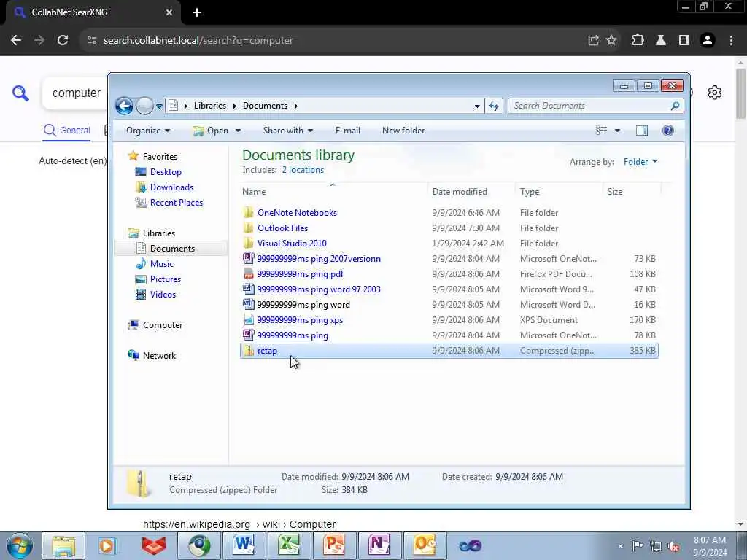Click New folder in the toolbar
Image resolution: width=747 pixels, height=560 pixels.
click(x=403, y=131)
